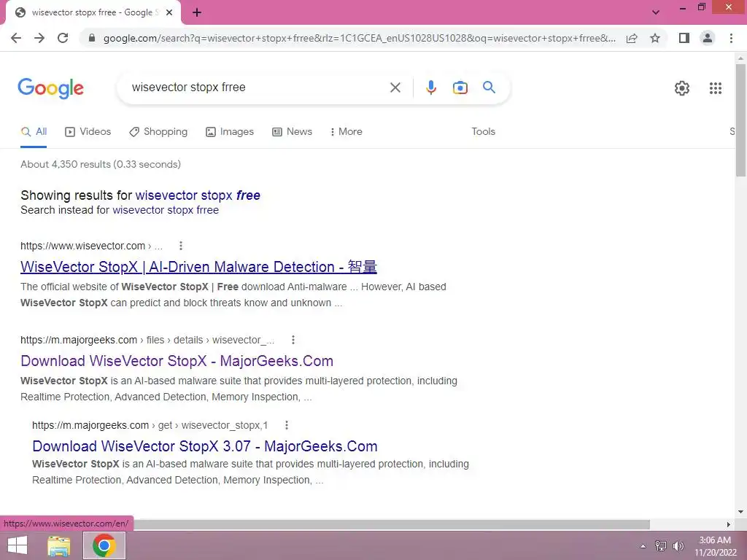The height and width of the screenshot is (560, 747).
Task: Show hidden system tray icons
Action: click(x=643, y=546)
